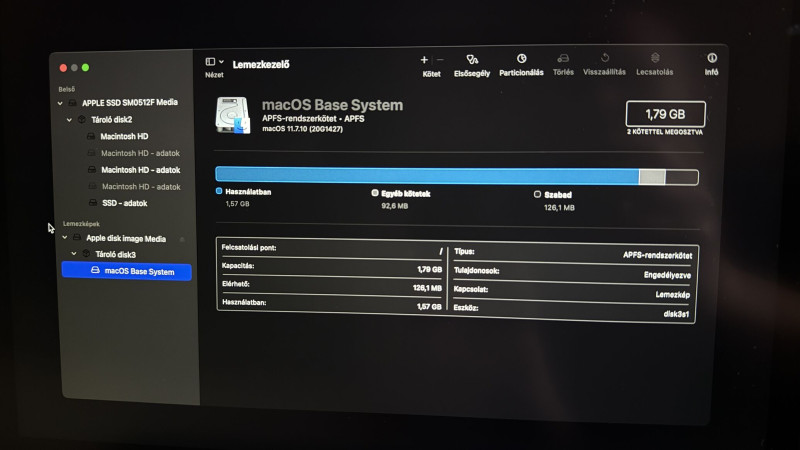Click the 1,79 GB capacity box

click(665, 114)
